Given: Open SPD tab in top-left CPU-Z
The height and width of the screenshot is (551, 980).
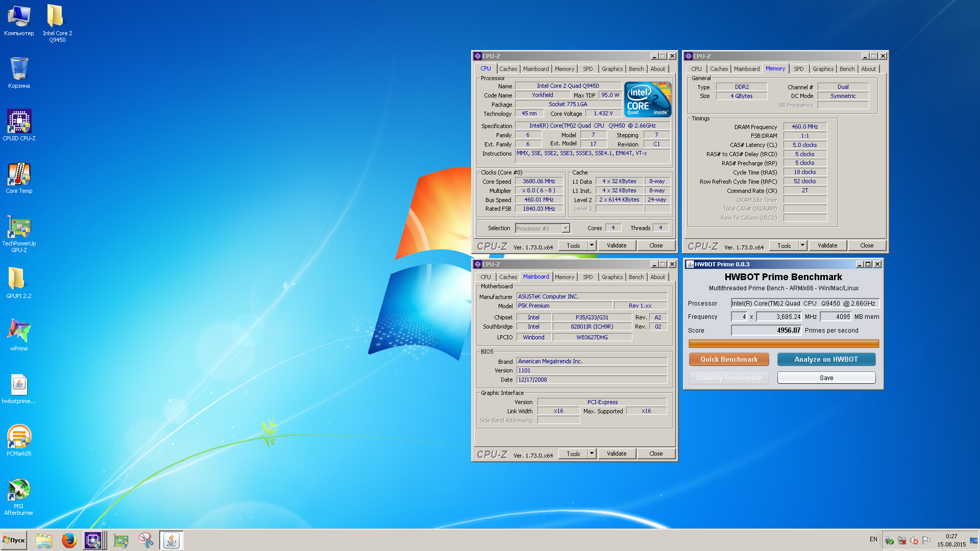Looking at the screenshot, I should click(588, 69).
